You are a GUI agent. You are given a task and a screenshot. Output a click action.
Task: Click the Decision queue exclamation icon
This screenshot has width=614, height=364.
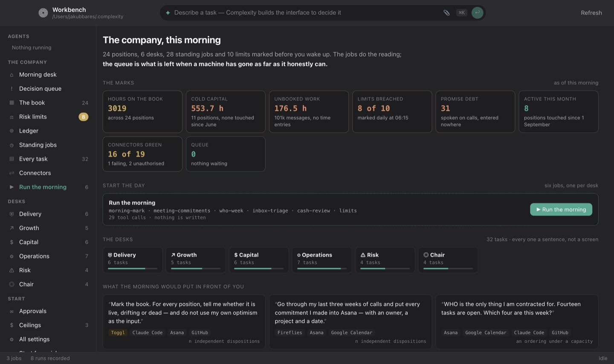(12, 89)
